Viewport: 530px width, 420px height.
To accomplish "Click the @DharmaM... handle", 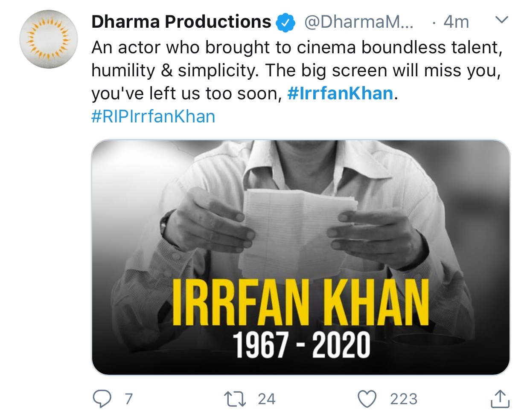I will 358,22.
